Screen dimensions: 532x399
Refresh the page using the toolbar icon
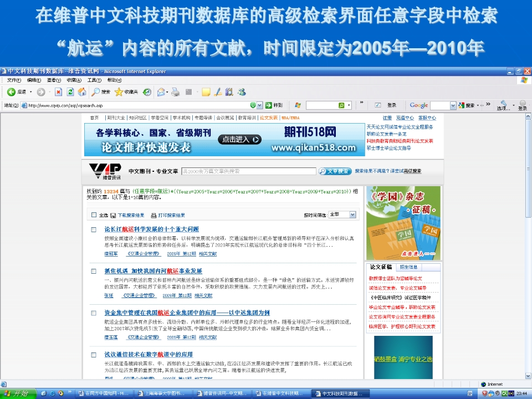tap(70, 92)
